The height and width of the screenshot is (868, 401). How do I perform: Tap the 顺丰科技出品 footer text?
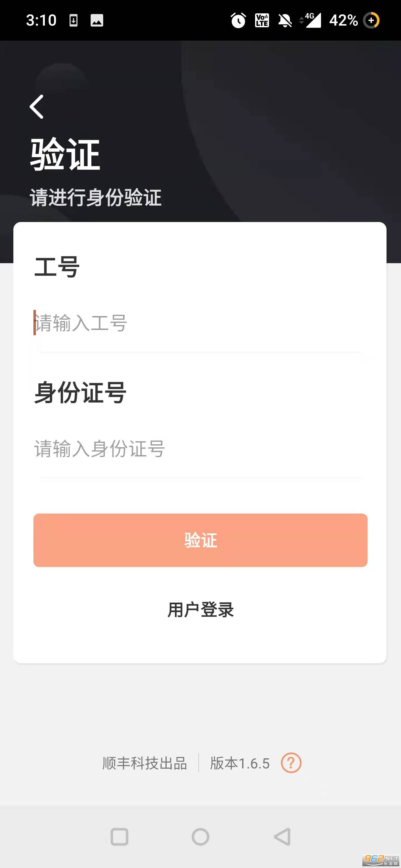point(145,763)
